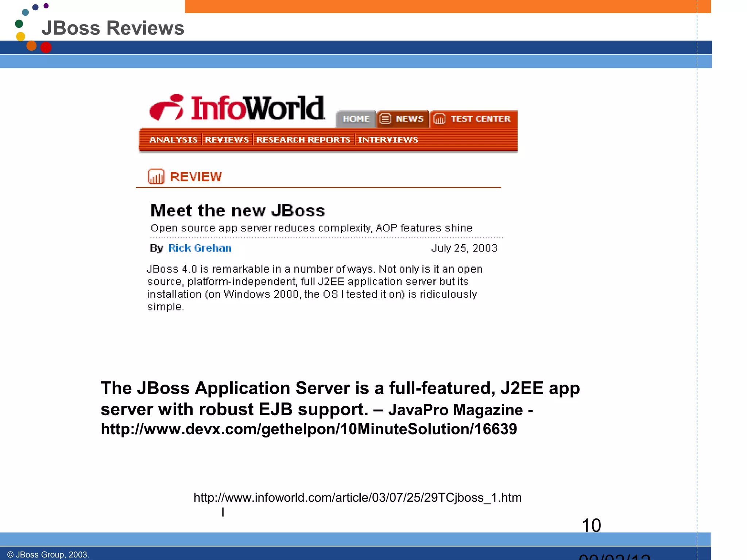
Task: Click the Test Center chart icon
Action: tap(439, 119)
